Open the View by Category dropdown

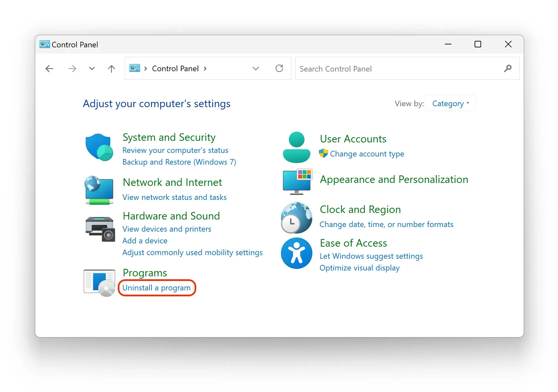point(450,104)
